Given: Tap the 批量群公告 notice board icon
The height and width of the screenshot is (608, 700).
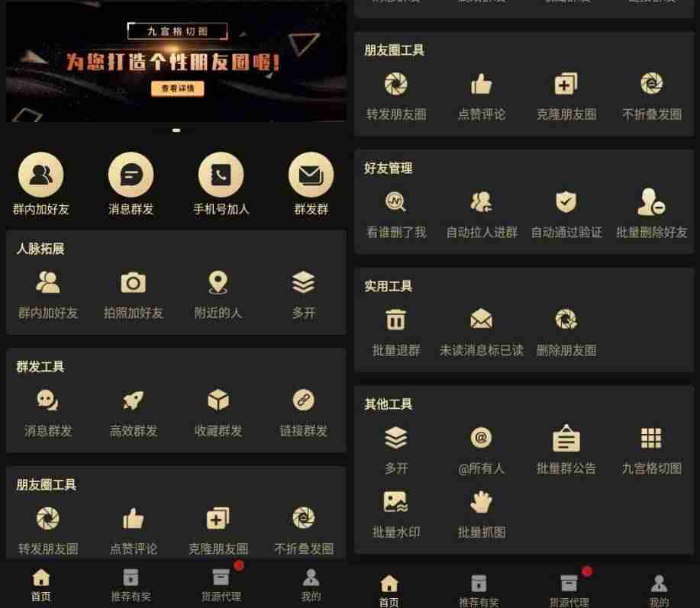Looking at the screenshot, I should click(566, 438).
